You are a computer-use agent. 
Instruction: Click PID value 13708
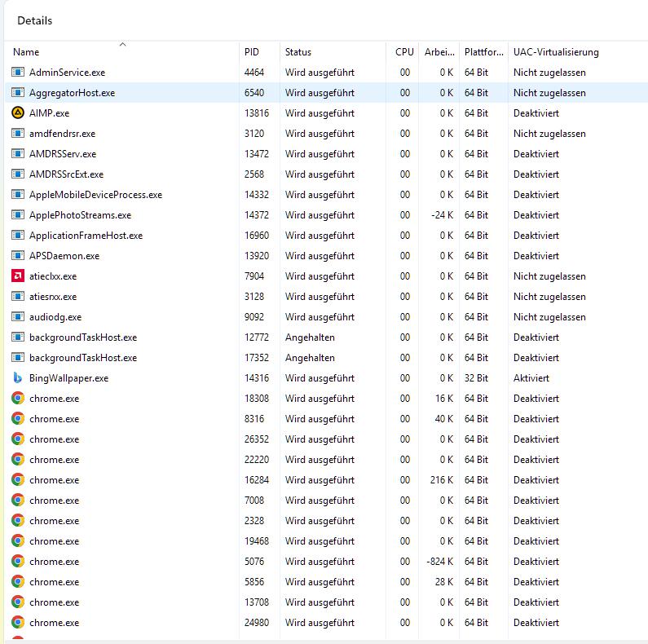click(x=257, y=602)
